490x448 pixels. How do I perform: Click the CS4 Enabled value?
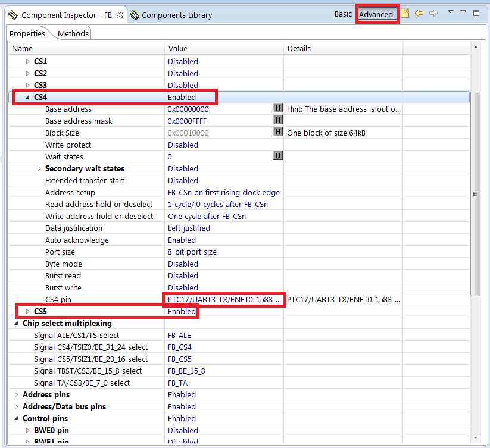[182, 97]
